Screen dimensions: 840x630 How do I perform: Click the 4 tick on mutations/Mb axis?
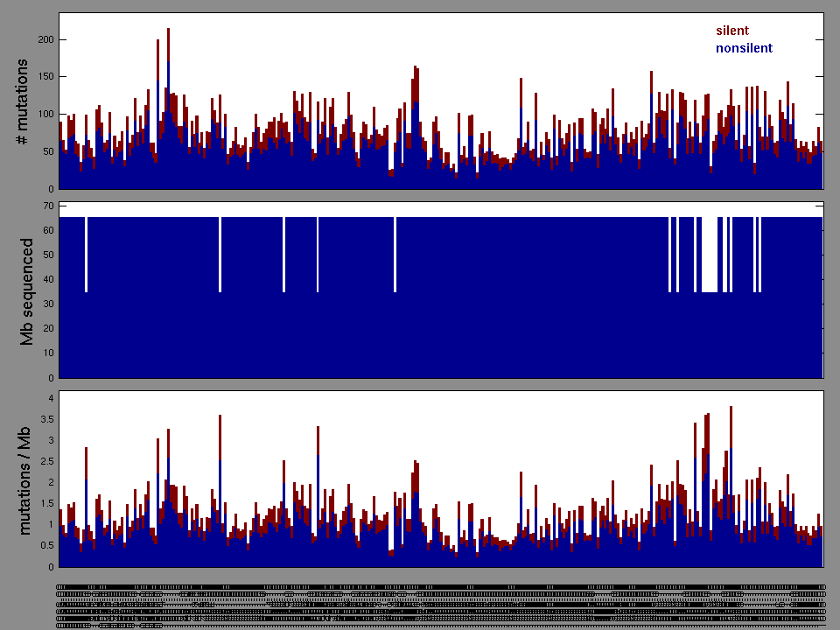tap(52, 398)
